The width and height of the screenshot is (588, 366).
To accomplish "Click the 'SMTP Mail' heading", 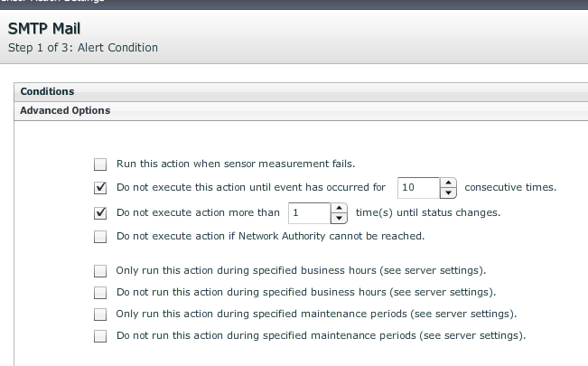I will (46, 28).
